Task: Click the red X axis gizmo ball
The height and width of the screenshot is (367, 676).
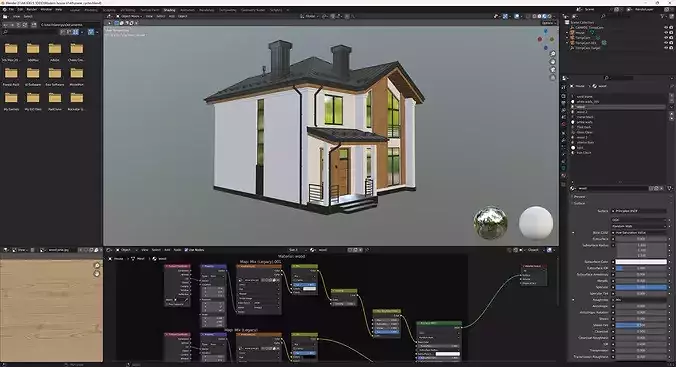Action: [540, 39]
